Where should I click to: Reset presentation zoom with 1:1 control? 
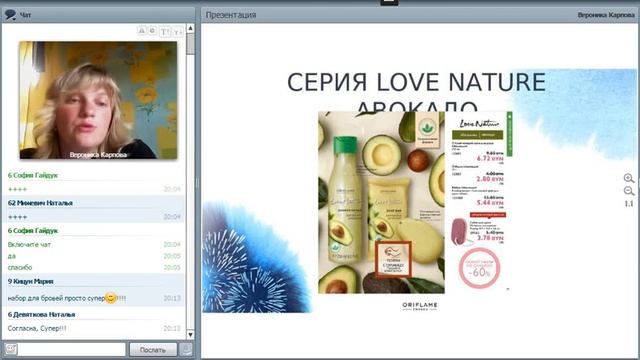pyautogui.click(x=629, y=203)
